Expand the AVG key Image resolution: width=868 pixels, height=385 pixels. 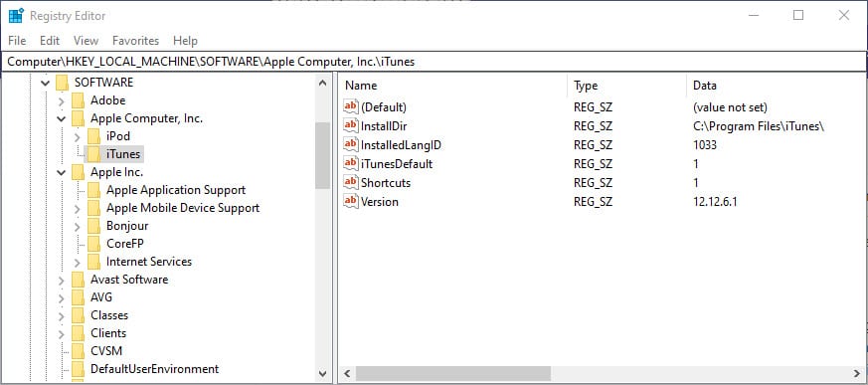click(x=62, y=297)
